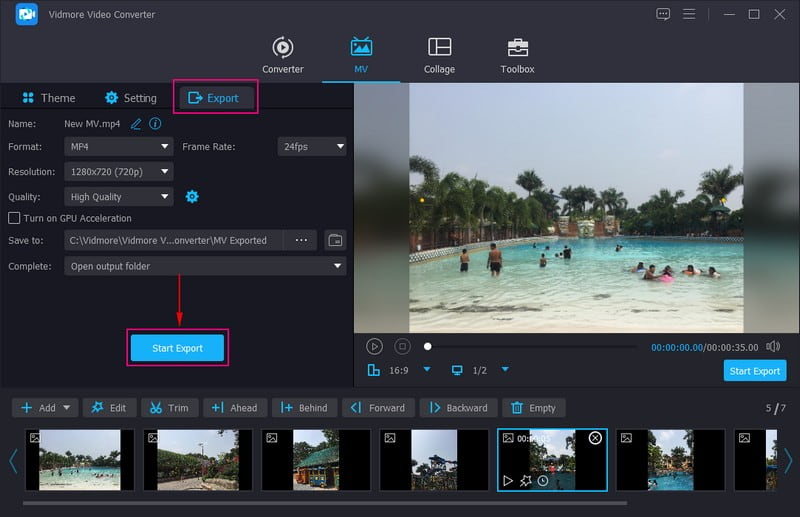Click the playback progress slider handle

click(x=428, y=346)
